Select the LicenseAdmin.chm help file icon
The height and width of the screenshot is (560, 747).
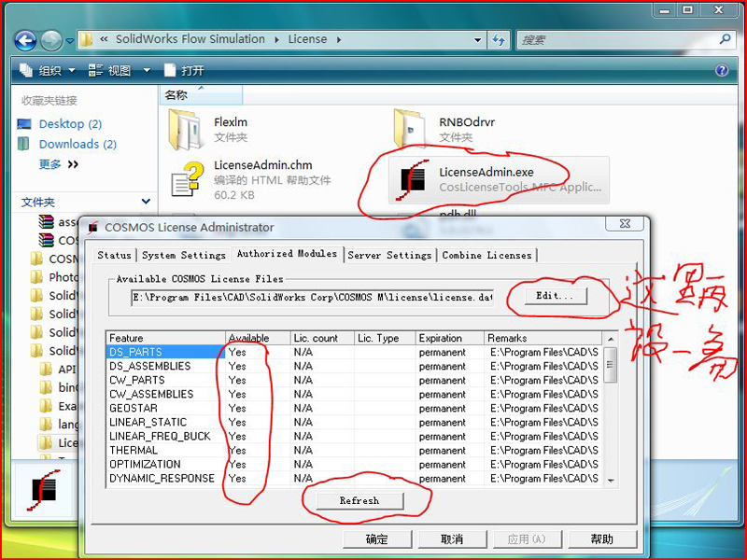point(188,179)
